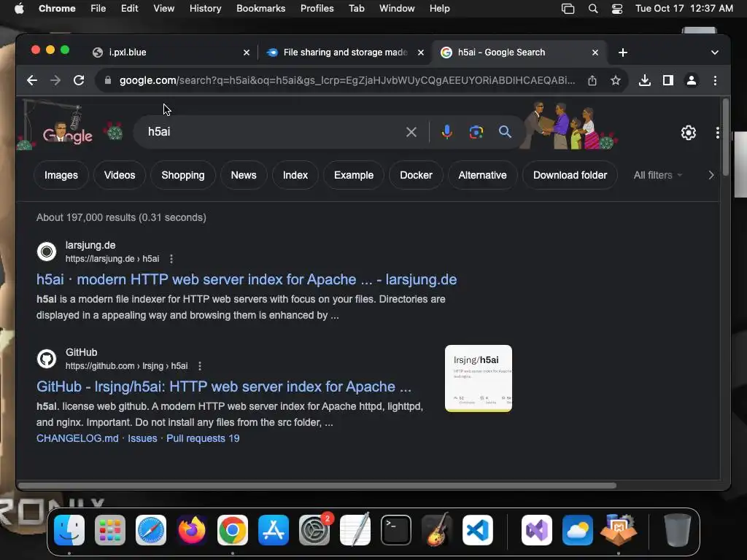Filter results by Videos

(x=120, y=175)
